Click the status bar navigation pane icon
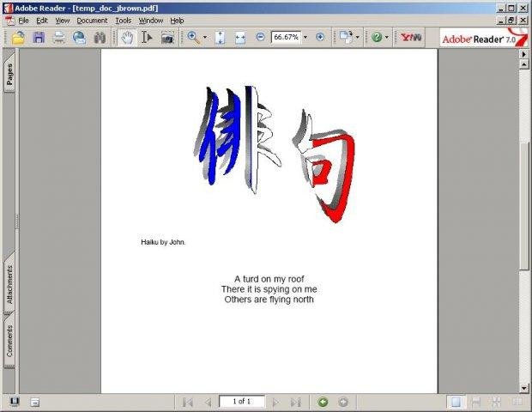The height and width of the screenshot is (412, 532). pyautogui.click(x=14, y=402)
